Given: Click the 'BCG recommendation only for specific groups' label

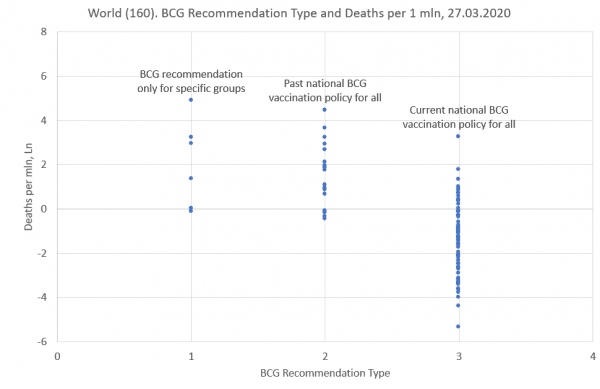Looking at the screenshot, I should (x=191, y=81).
